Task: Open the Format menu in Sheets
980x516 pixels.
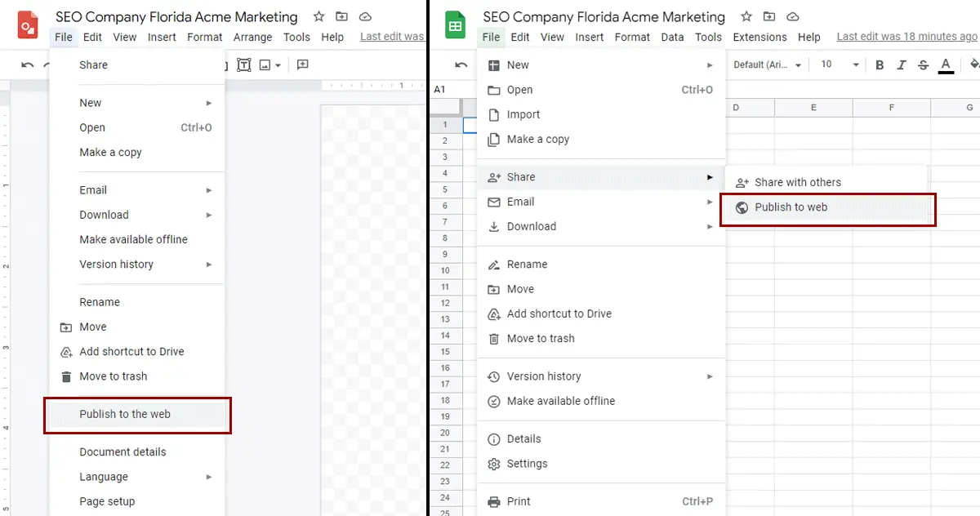Action: tap(632, 37)
